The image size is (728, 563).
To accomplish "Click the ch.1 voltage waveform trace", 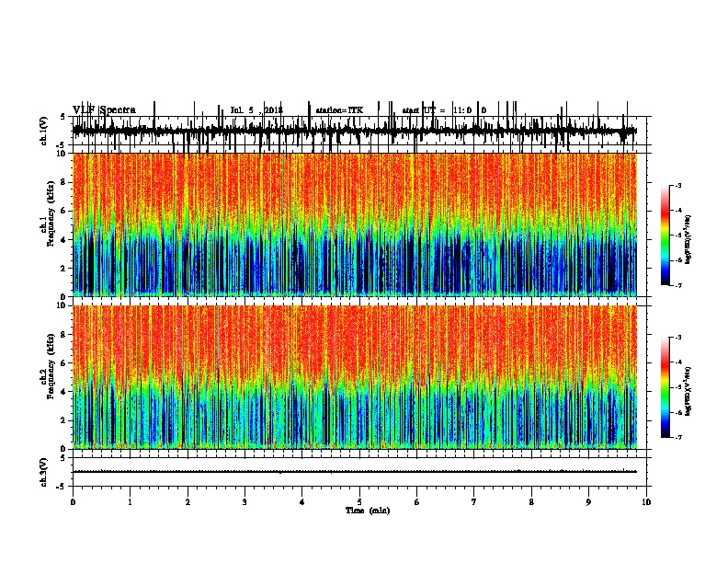I will click(x=355, y=131).
